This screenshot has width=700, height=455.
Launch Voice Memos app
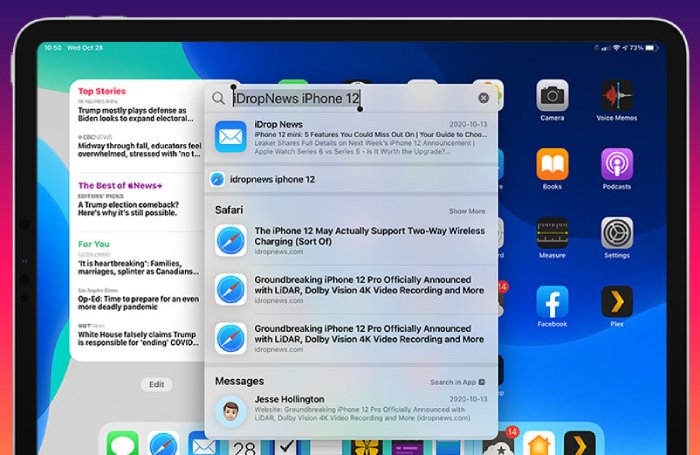click(x=616, y=96)
